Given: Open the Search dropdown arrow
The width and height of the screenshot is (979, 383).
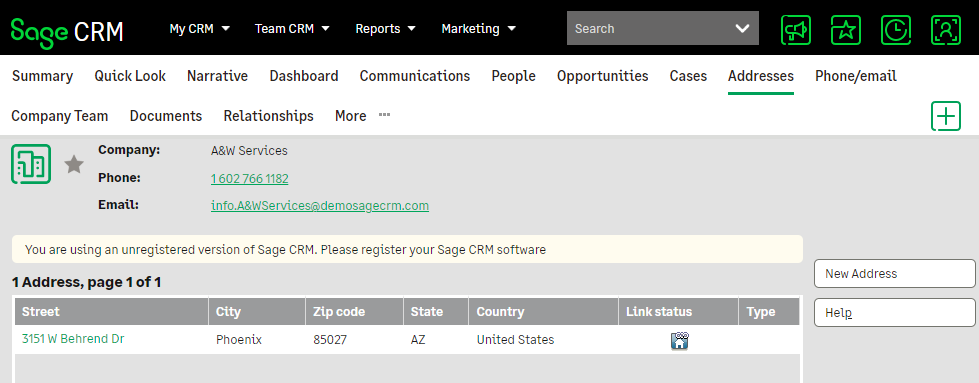Looking at the screenshot, I should 742,29.
